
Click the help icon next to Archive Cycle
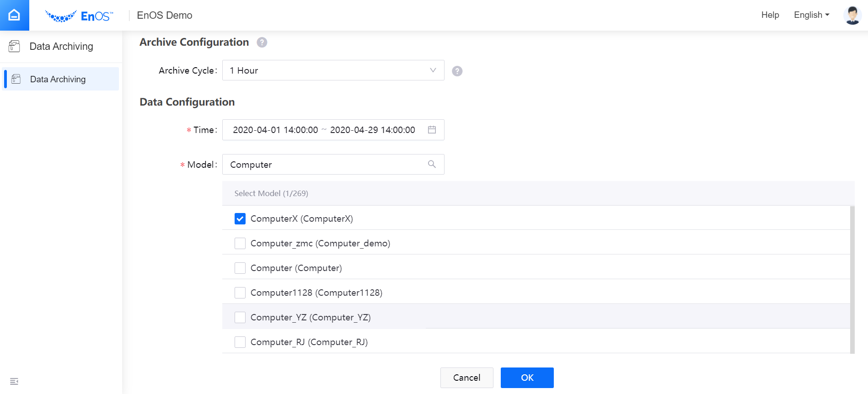(x=457, y=71)
